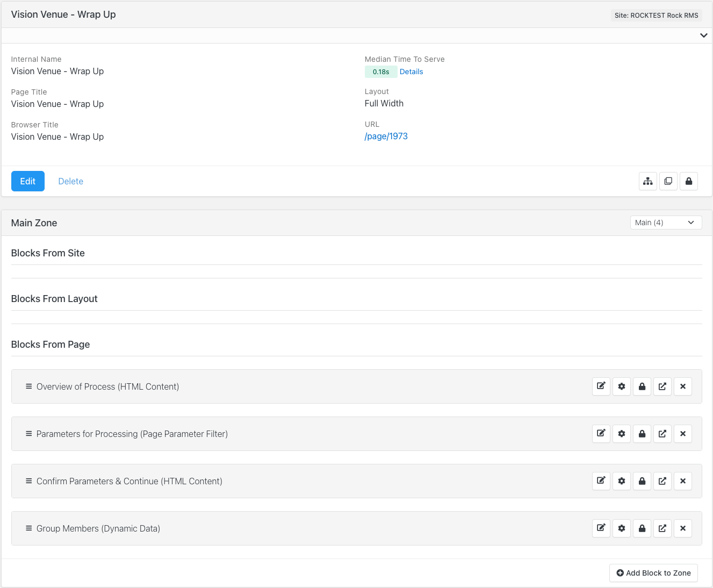Click Add Block to Zone button
713x588 pixels.
click(653, 573)
